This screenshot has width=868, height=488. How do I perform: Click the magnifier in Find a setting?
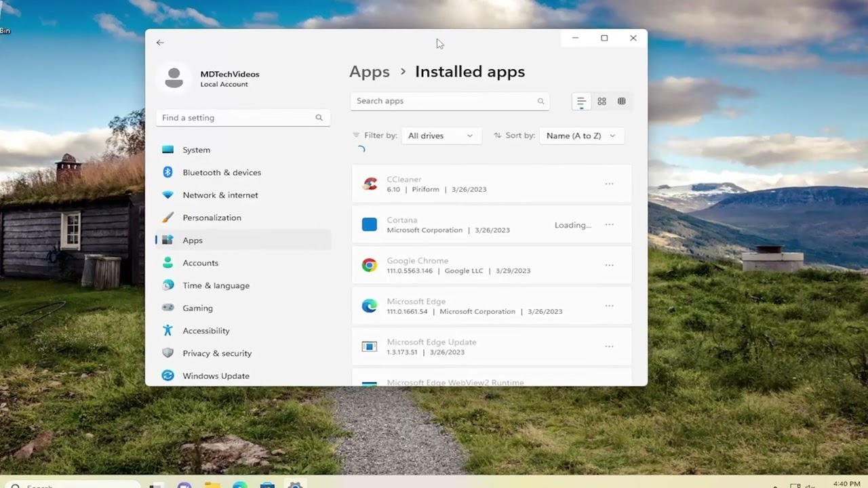pyautogui.click(x=319, y=118)
